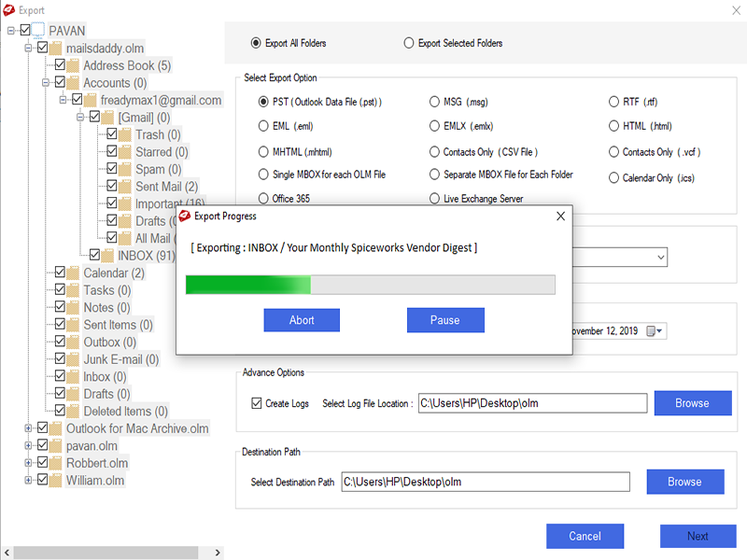Browse for a new destination path

click(685, 482)
